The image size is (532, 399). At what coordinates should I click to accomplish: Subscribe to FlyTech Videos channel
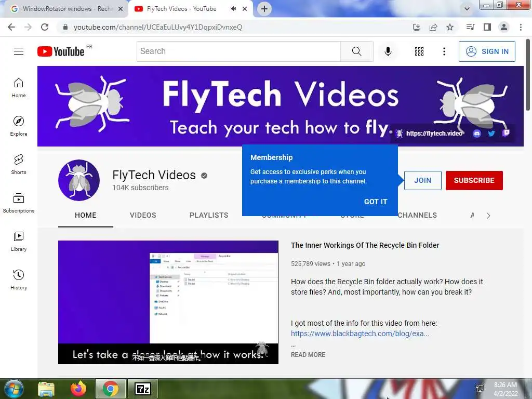(474, 180)
